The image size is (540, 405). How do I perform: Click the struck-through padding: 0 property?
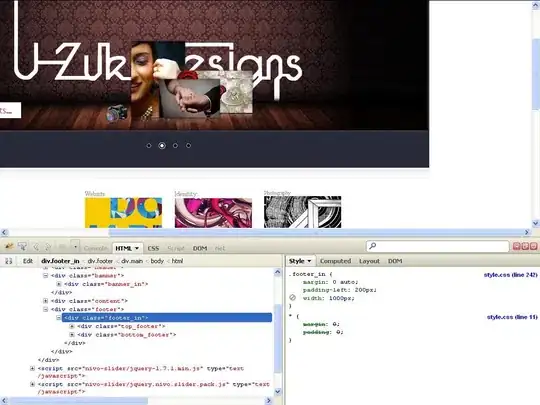323,332
